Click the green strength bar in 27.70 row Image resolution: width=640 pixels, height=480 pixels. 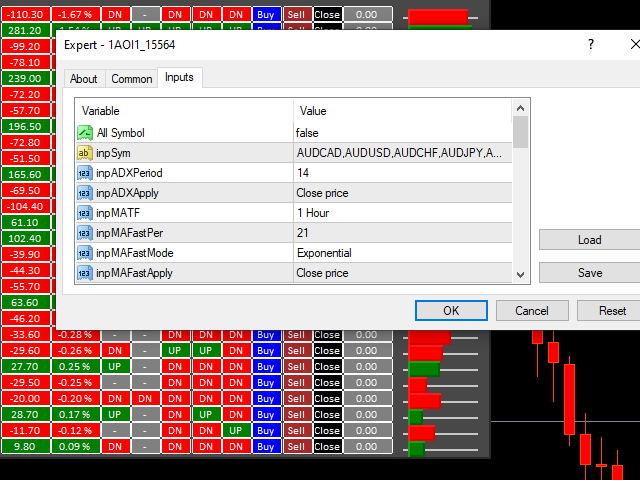[x=424, y=369]
